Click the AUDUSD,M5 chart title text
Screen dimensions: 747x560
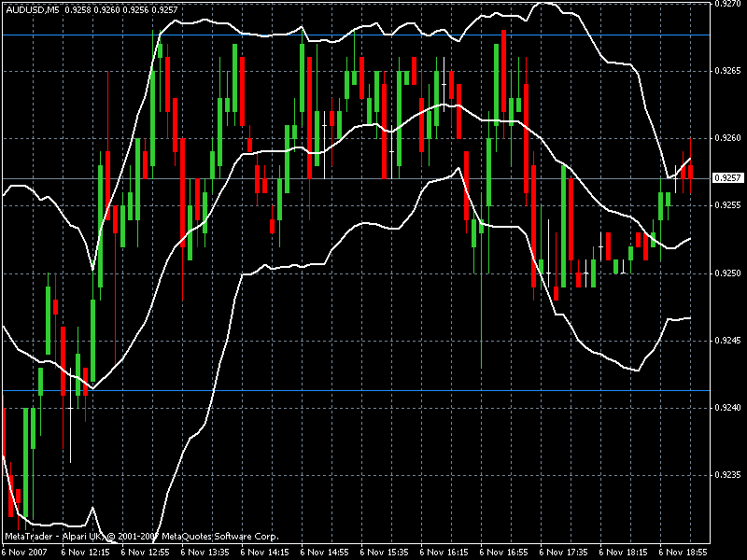coord(33,9)
